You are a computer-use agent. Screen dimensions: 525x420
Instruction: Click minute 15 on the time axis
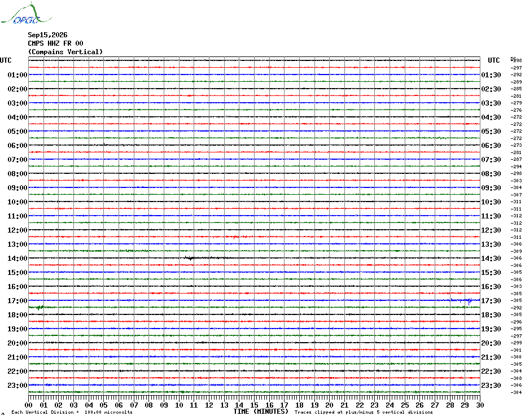click(x=254, y=405)
